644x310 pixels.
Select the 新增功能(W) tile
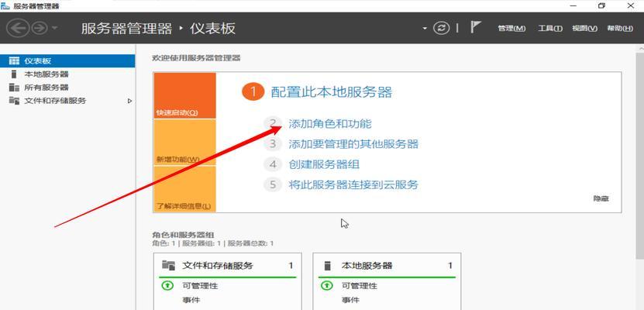pos(184,143)
